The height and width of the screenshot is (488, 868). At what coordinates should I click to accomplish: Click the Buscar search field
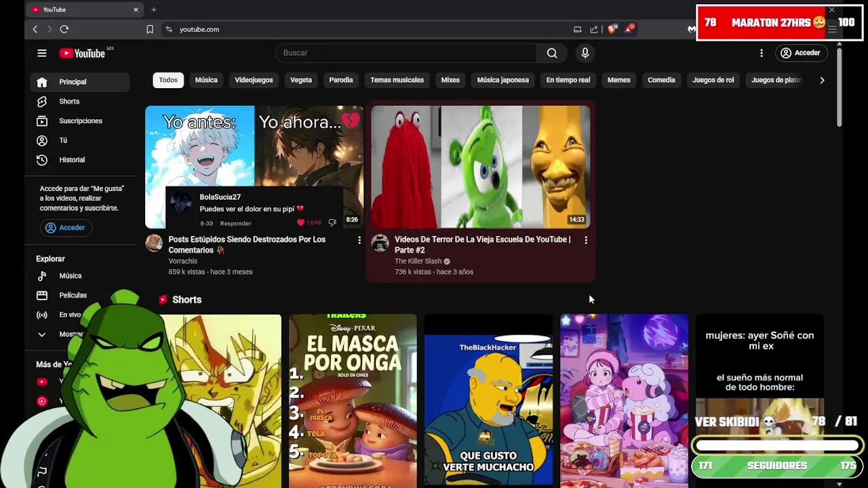(x=406, y=53)
